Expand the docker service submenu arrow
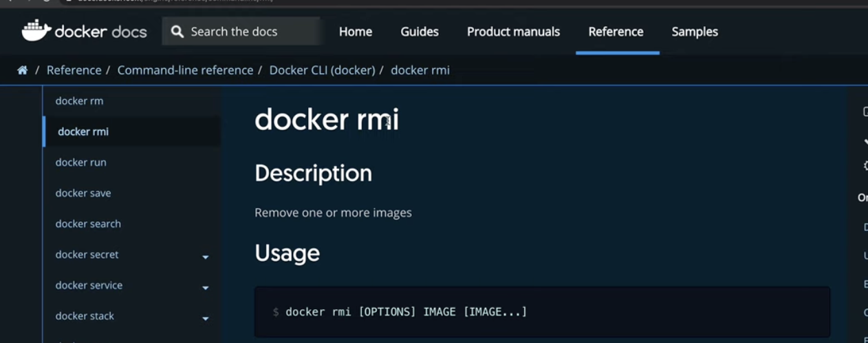This screenshot has height=343, width=868. tap(205, 288)
